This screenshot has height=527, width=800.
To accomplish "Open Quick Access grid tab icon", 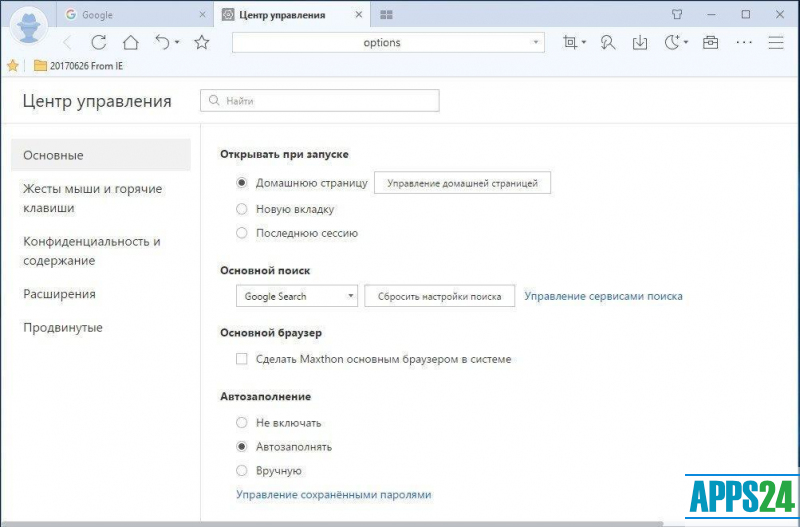I will pos(386,15).
